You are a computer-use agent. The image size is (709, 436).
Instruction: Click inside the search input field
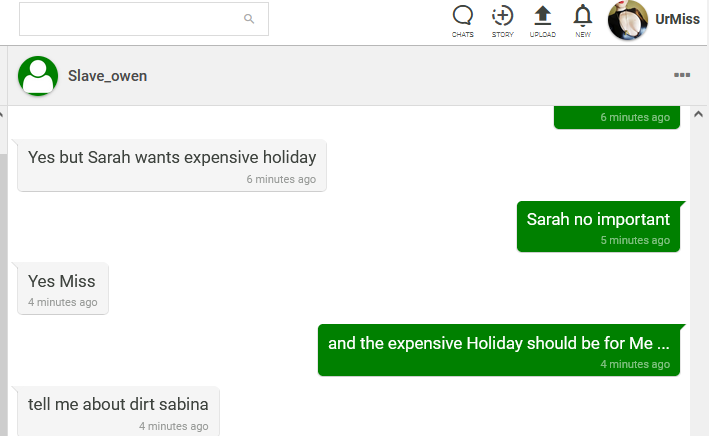130,19
